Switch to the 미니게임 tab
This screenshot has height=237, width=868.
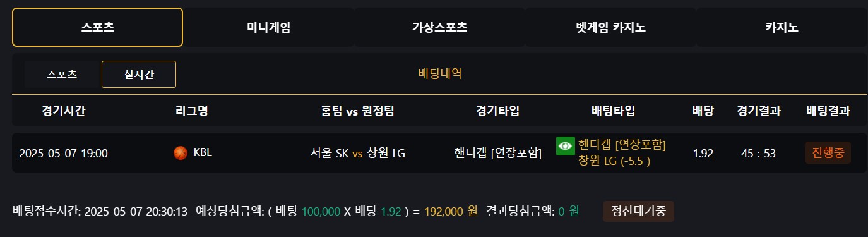pyautogui.click(x=269, y=27)
